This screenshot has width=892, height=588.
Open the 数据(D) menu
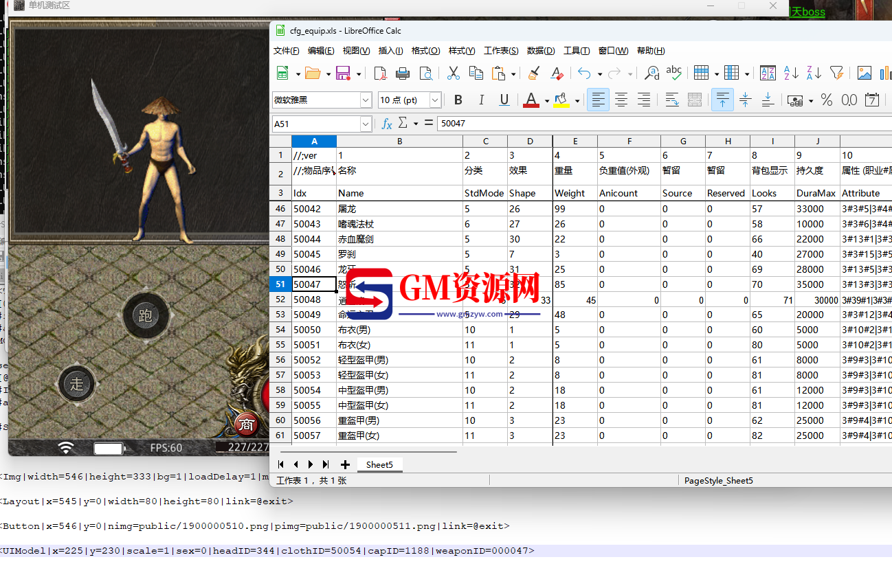[x=541, y=51]
